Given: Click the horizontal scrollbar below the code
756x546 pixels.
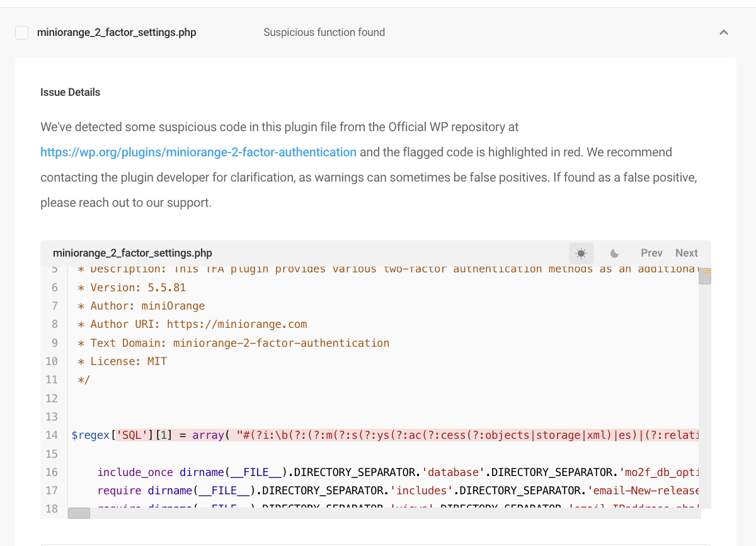Looking at the screenshot, I should [x=78, y=513].
